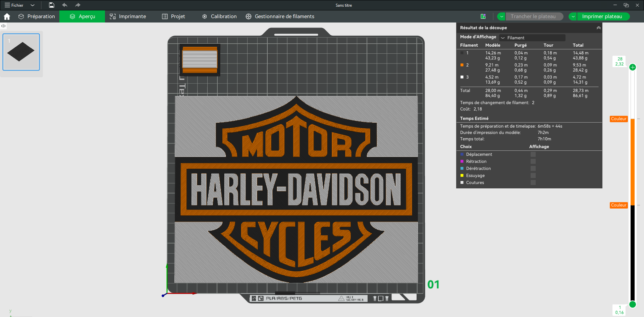The width and height of the screenshot is (644, 317).
Task: Click the top layer slider handle
Action: (633, 67)
